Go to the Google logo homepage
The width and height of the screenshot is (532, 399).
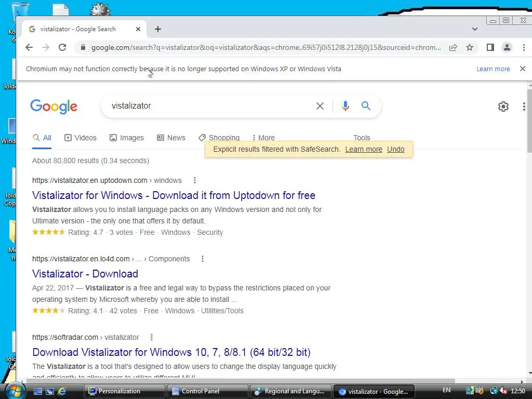[x=54, y=107]
